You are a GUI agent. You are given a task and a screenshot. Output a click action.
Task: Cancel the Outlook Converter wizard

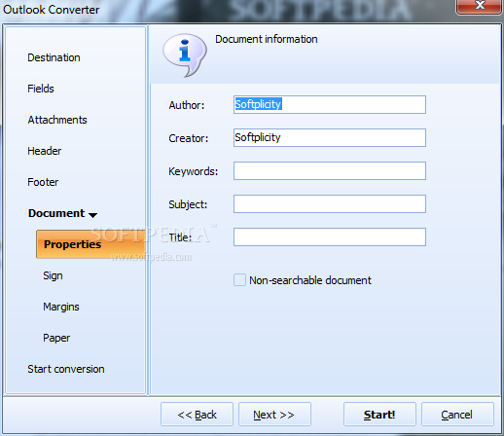(457, 415)
